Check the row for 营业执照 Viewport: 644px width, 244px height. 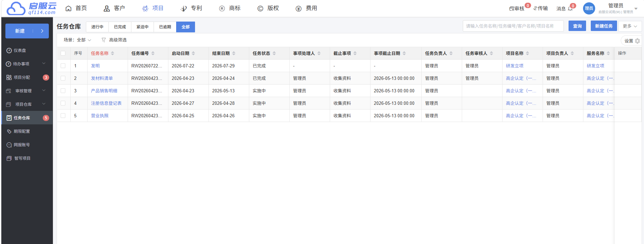tap(63, 116)
